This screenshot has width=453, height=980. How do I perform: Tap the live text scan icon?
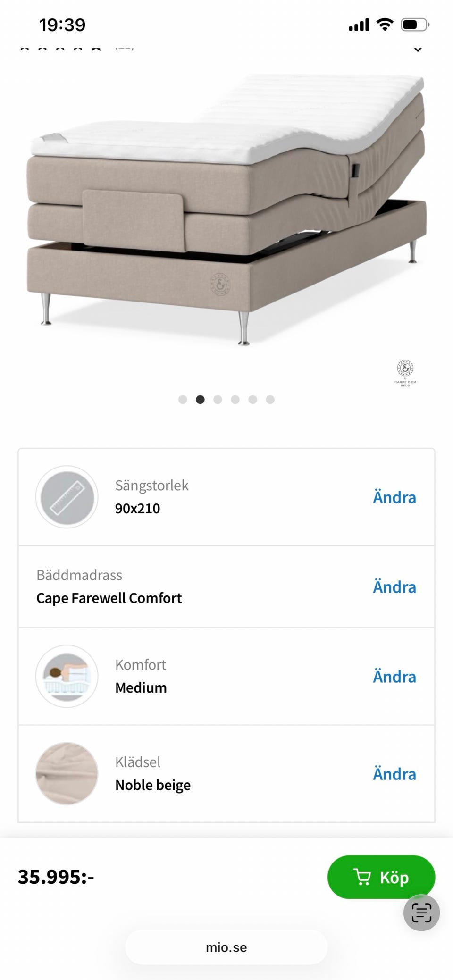pyautogui.click(x=421, y=913)
